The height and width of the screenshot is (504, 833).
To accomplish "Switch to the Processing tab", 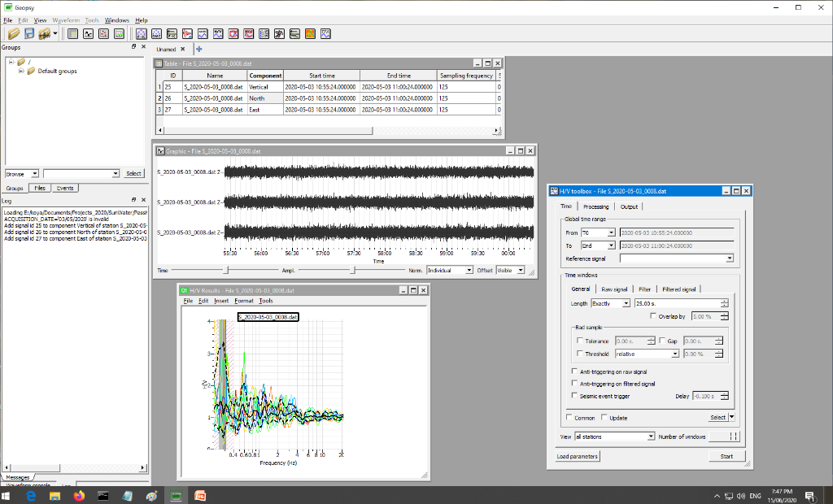I will (x=595, y=207).
